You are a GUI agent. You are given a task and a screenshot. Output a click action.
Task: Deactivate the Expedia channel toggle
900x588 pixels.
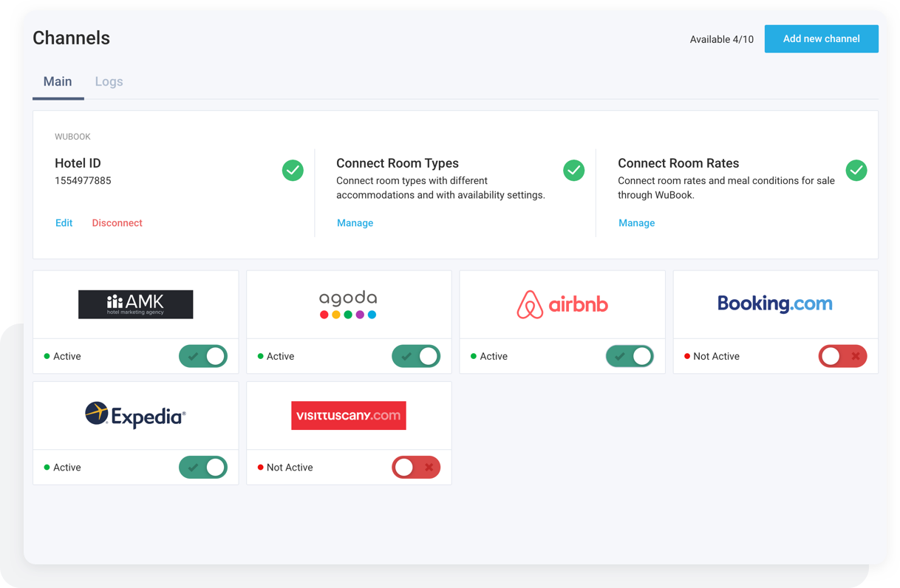coord(203,467)
